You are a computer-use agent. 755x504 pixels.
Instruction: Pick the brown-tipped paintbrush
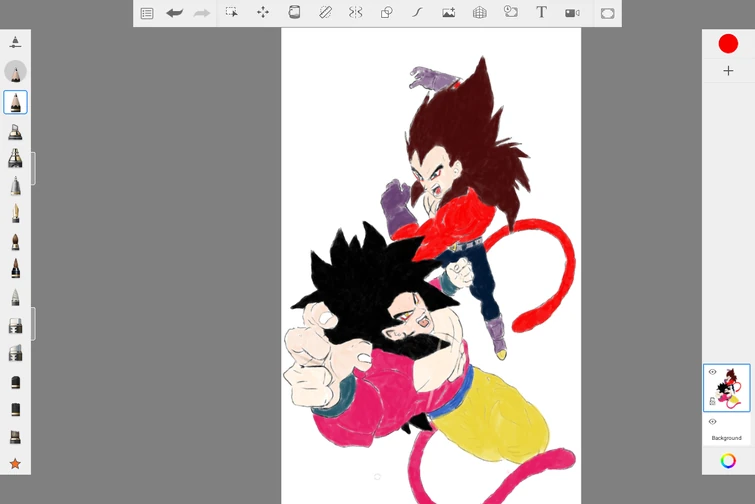15,242
